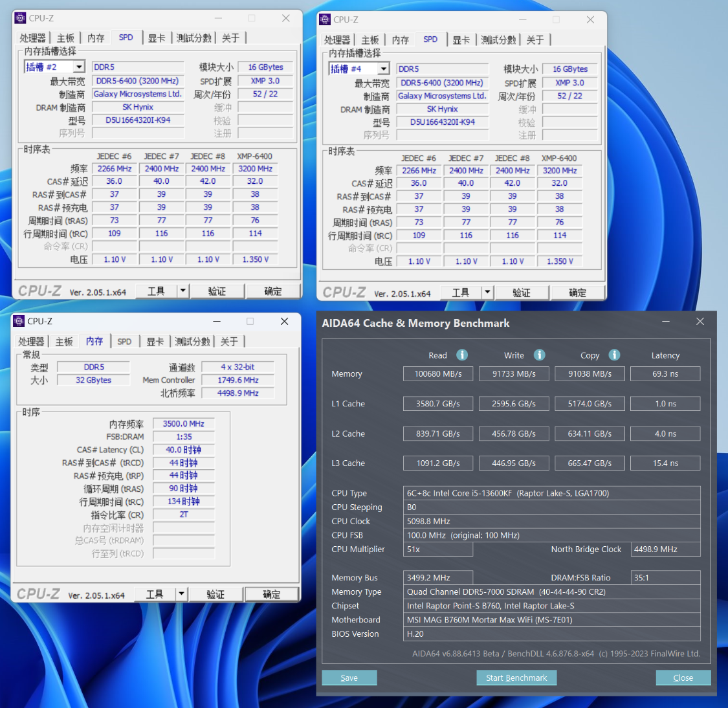This screenshot has width=728, height=708.
Task: Open 显卡 tab in the memory timings CPU-Z window
Action: 155,342
